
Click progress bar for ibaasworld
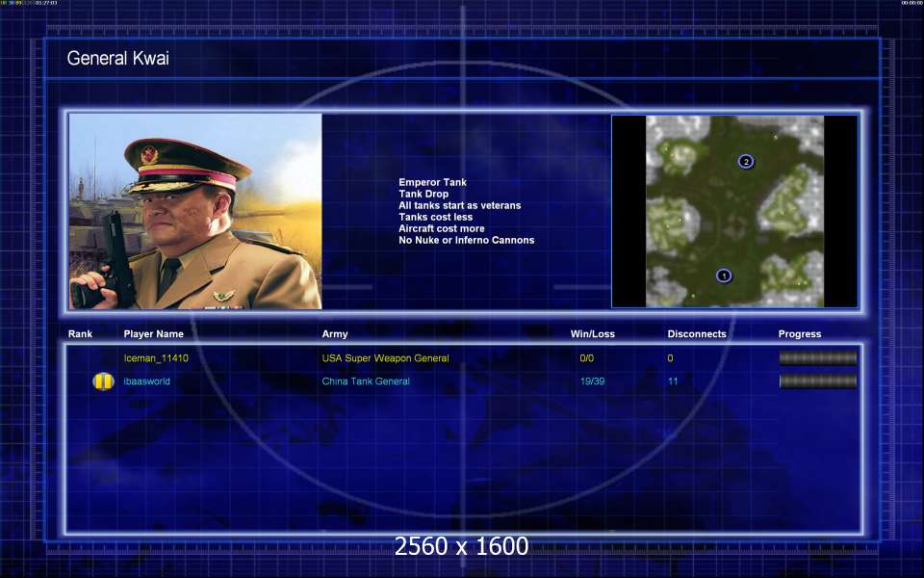818,381
